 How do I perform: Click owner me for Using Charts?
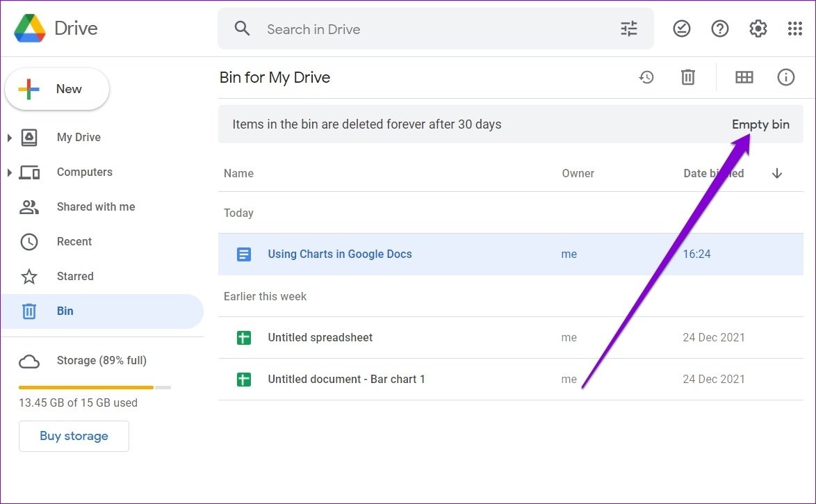pos(569,254)
